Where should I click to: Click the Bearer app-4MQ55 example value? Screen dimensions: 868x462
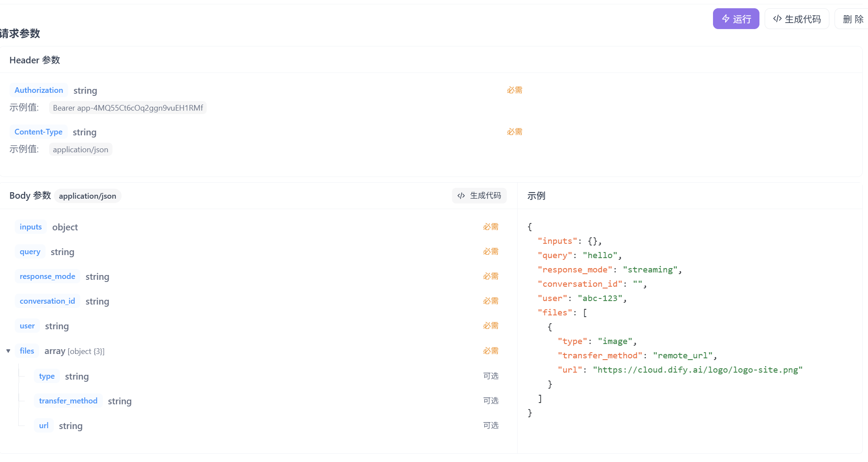point(128,108)
